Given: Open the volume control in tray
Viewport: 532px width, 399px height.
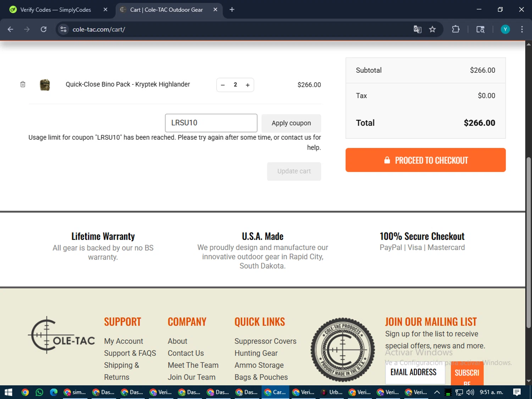Looking at the screenshot, I should tap(470, 392).
